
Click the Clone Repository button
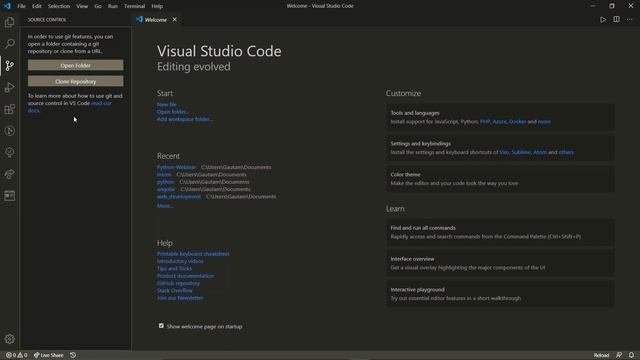[x=76, y=81]
